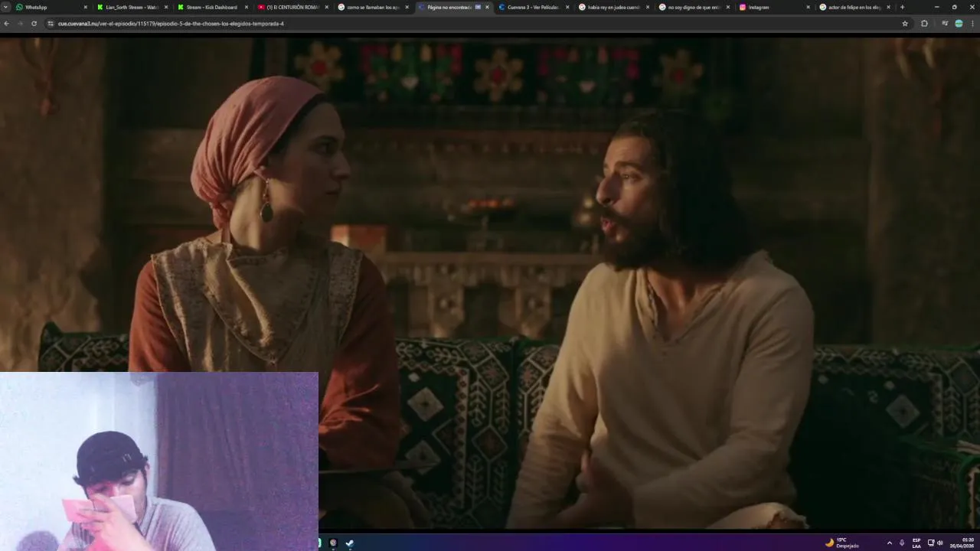Image resolution: width=980 pixels, height=551 pixels.
Task: Open the Chrome profile avatar
Action: (x=959, y=24)
